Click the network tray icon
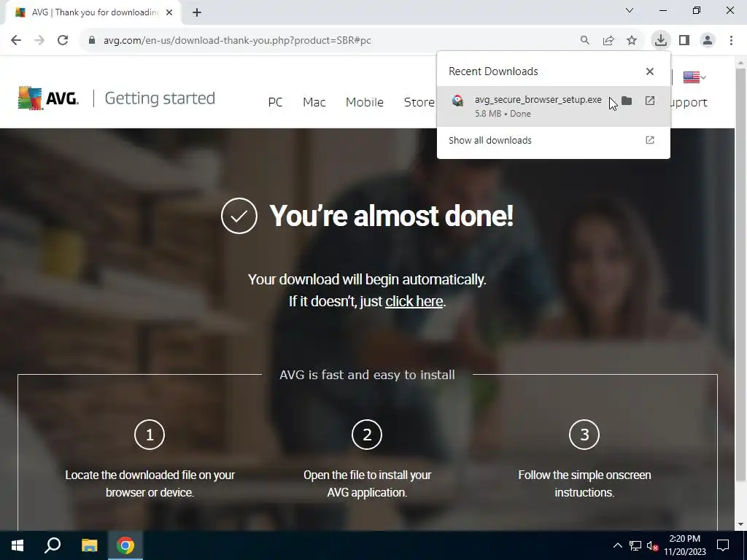This screenshot has width=747, height=560. click(x=635, y=545)
